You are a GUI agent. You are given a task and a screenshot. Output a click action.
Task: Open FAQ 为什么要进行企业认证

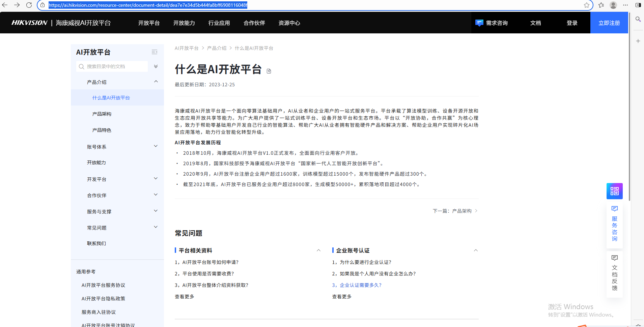click(362, 262)
